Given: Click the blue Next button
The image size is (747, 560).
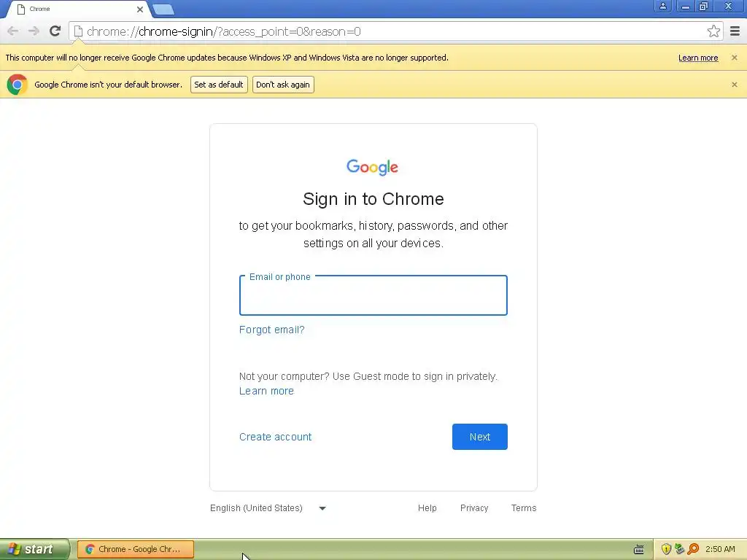Looking at the screenshot, I should coord(480,437).
